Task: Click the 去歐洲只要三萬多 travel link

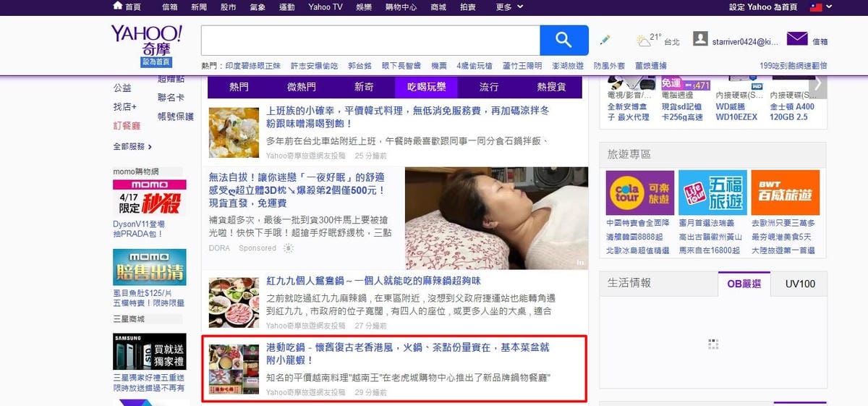Action: [x=783, y=223]
